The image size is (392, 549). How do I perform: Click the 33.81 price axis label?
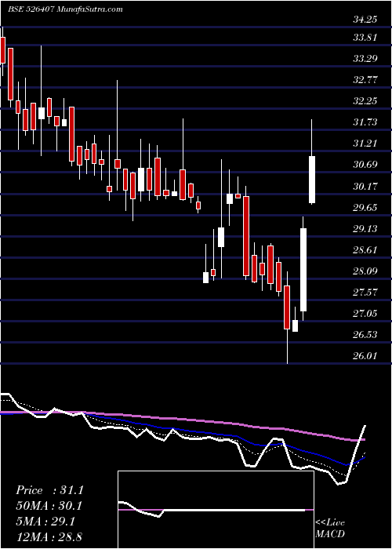point(365,37)
